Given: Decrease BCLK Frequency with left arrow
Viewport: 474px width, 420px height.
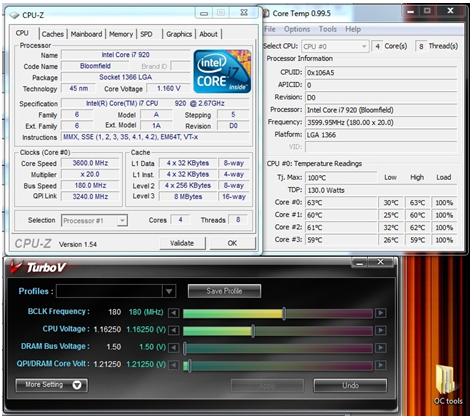Looking at the screenshot, I should click(x=173, y=313).
